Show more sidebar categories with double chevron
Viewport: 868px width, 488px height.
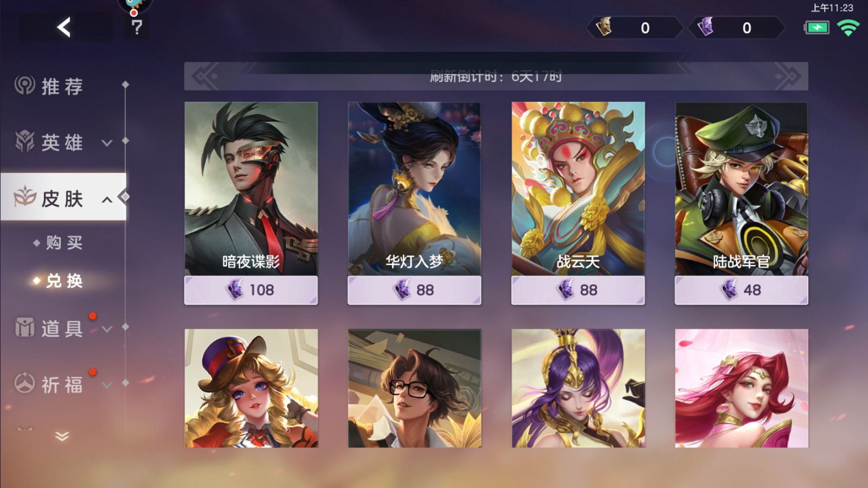(62, 436)
